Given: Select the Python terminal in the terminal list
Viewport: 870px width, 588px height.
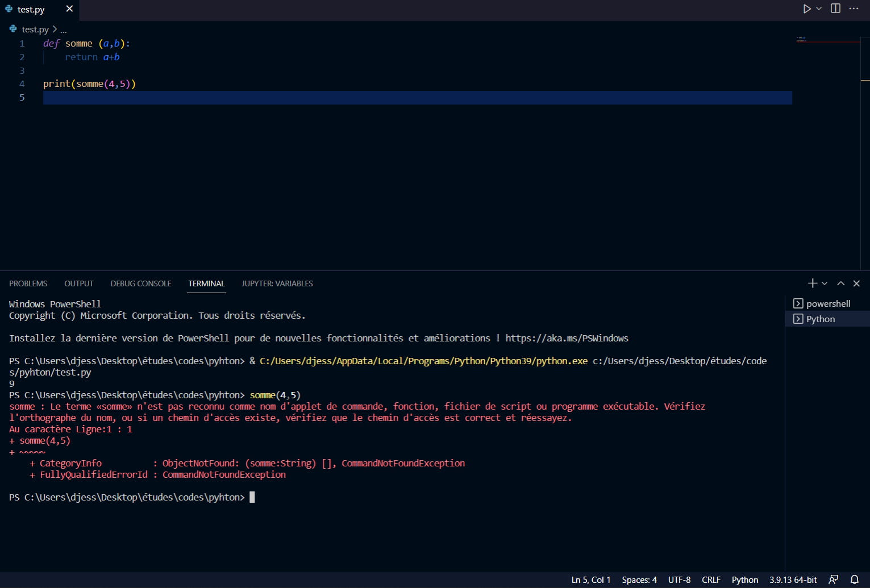Looking at the screenshot, I should point(822,319).
